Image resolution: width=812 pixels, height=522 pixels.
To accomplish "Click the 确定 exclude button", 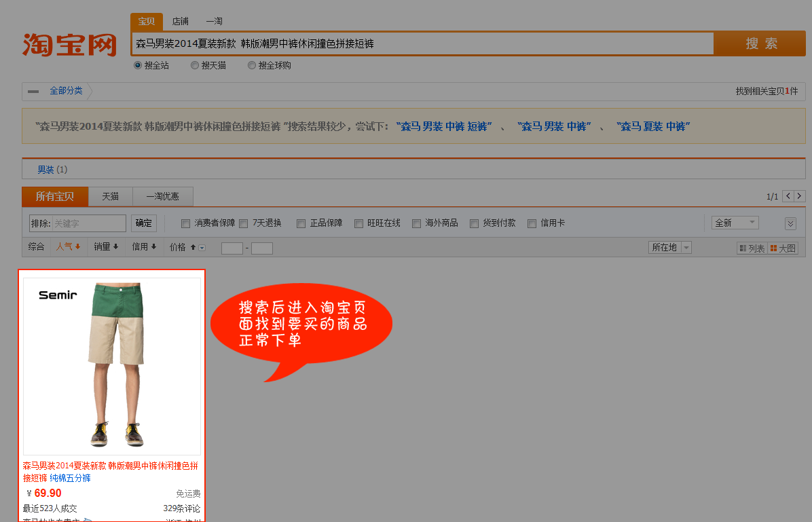I will pos(143,223).
